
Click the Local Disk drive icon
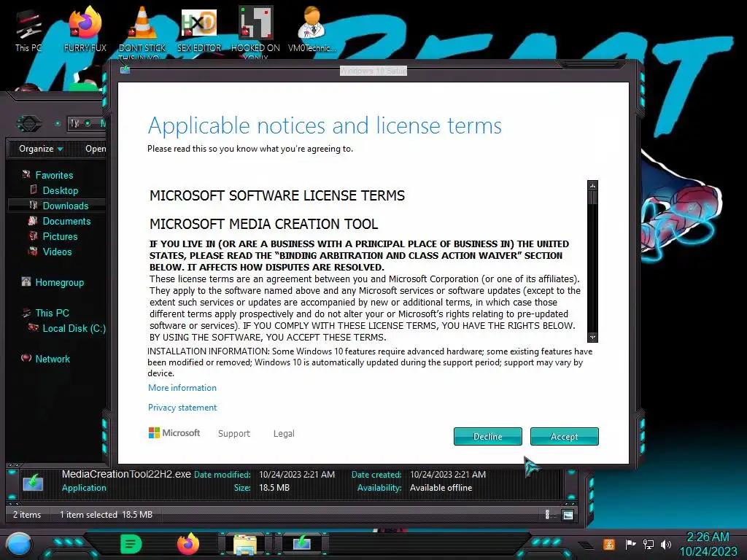[x=34, y=327]
